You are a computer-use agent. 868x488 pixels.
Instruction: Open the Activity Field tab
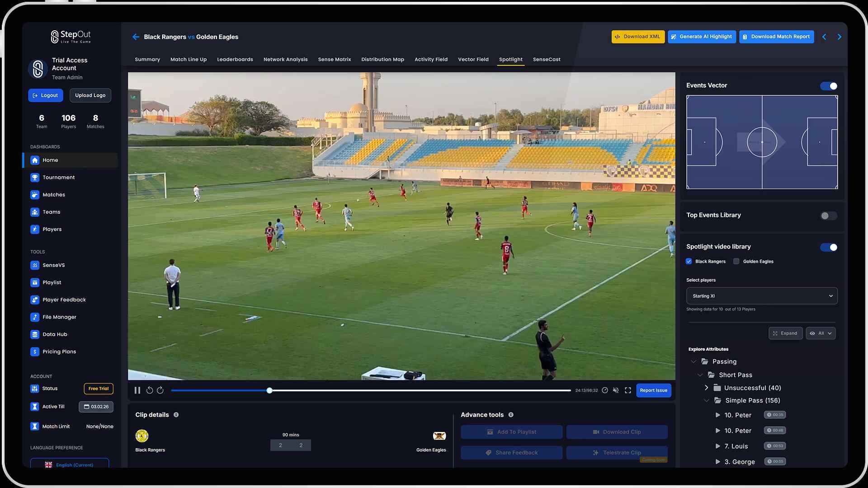click(x=431, y=60)
